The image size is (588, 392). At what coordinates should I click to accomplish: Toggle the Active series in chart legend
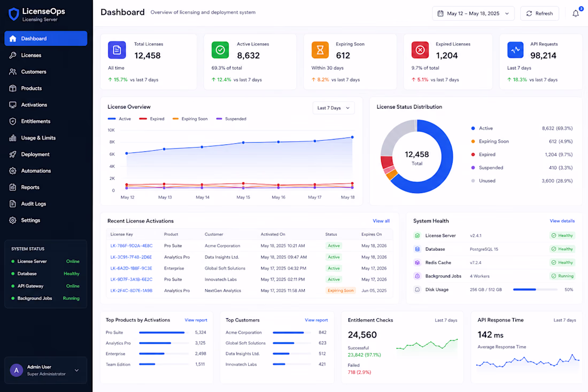pos(119,119)
